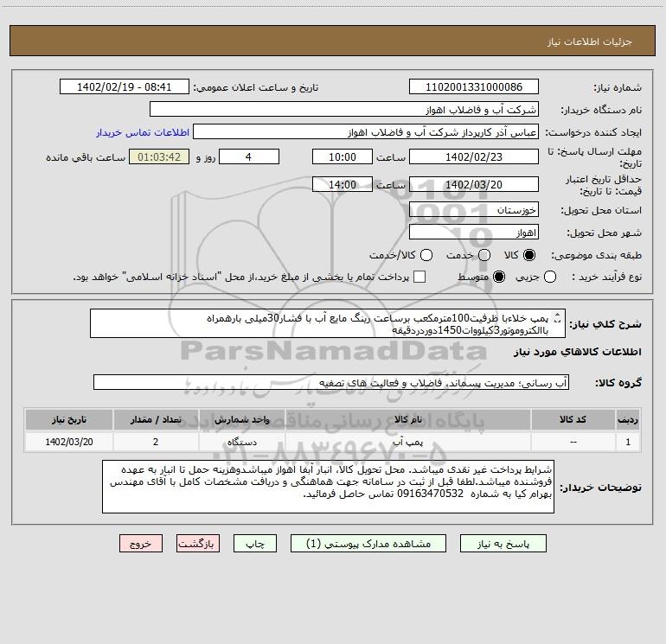The height and width of the screenshot is (644, 666).
Task: Select the 'جزیی' purchase type radio
Action: [549, 277]
